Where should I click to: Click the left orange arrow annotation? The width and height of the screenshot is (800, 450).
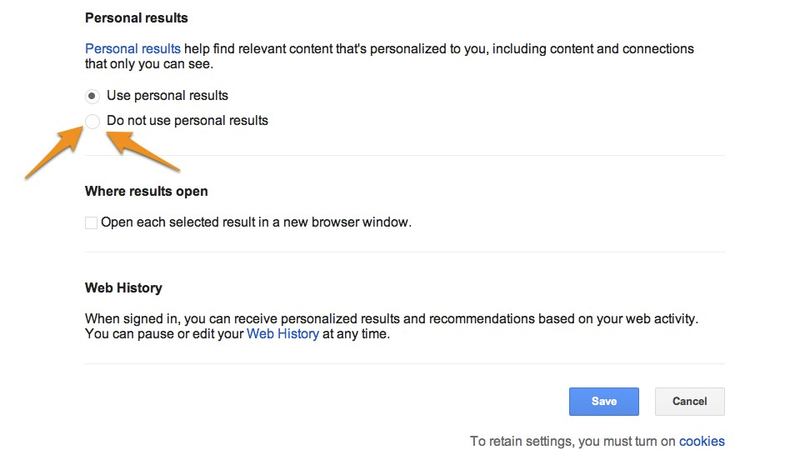coord(54,153)
